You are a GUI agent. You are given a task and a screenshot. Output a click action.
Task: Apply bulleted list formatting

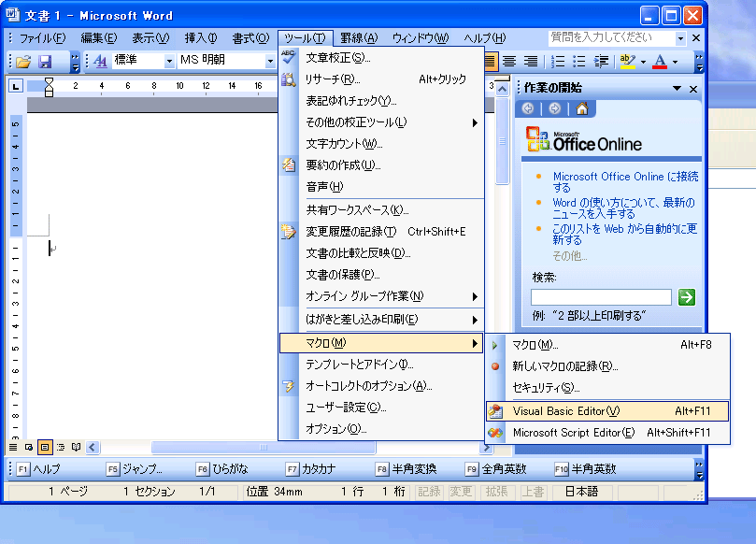(578, 61)
